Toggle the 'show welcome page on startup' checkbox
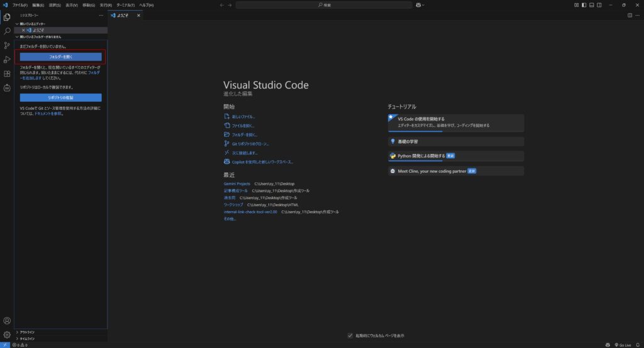Image resolution: width=644 pixels, height=348 pixels. point(350,335)
